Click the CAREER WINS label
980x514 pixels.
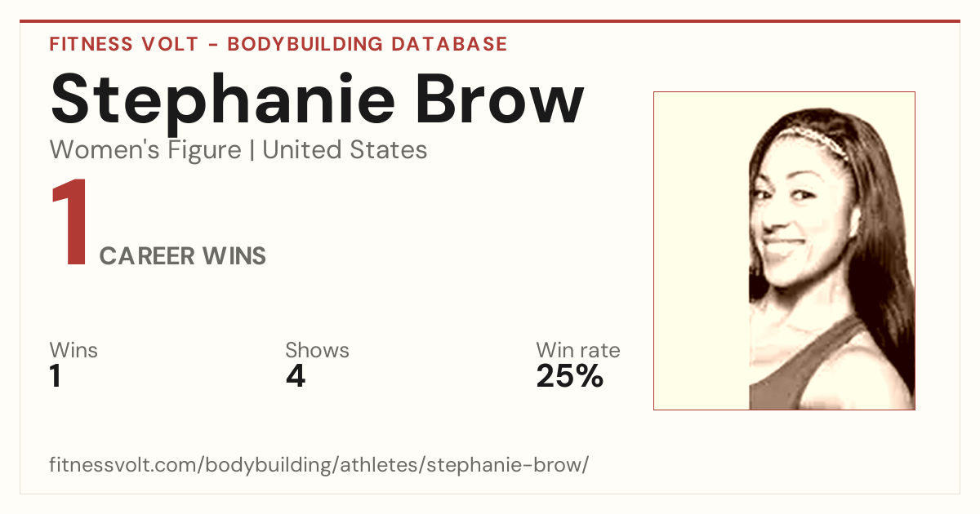coord(183,256)
